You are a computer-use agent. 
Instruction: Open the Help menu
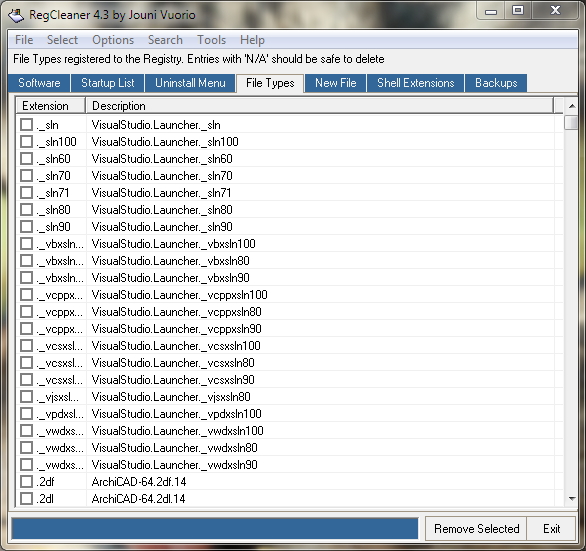click(252, 40)
